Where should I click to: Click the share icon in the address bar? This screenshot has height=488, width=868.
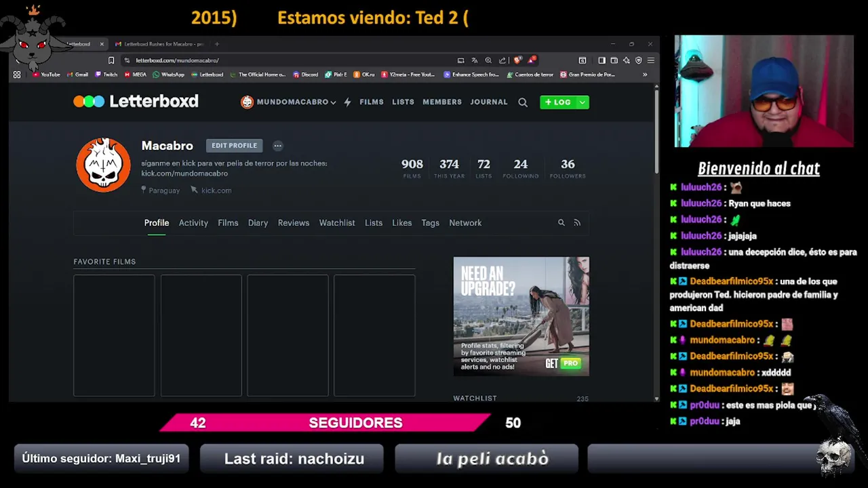[x=502, y=60]
